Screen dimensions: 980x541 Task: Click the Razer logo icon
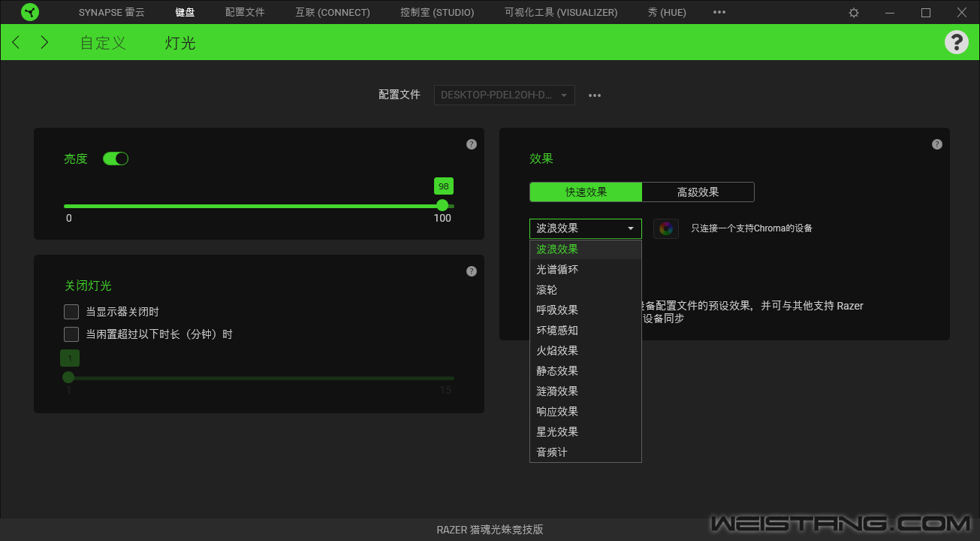tap(29, 12)
